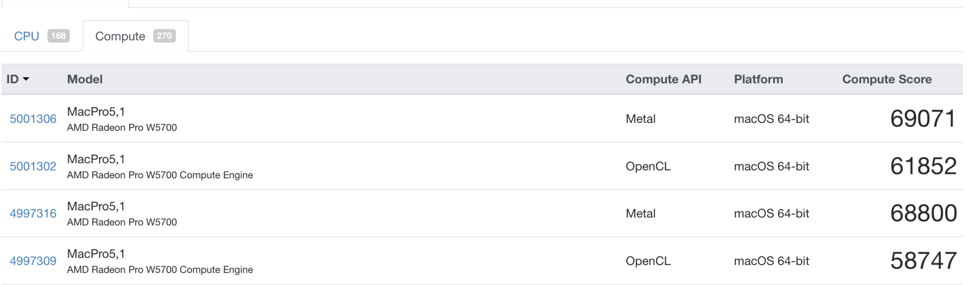Click the 61852 compute score

[x=923, y=166]
